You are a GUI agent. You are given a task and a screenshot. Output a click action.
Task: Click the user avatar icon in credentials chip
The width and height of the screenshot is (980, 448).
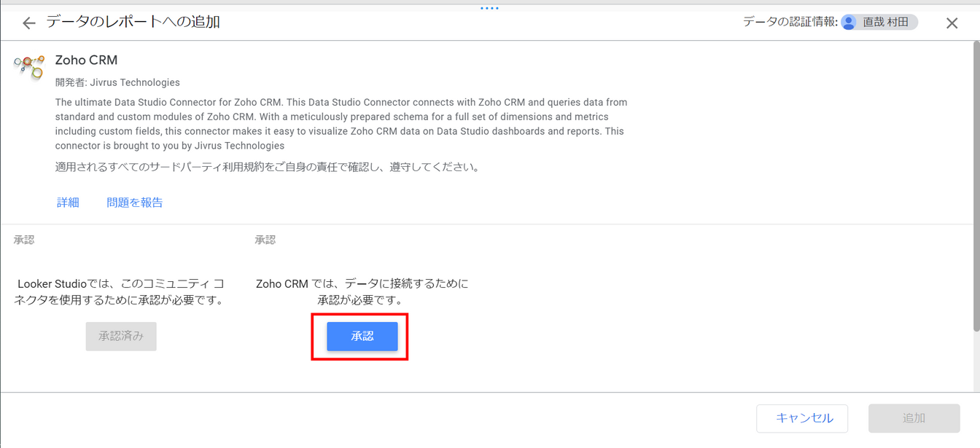[x=849, y=23]
